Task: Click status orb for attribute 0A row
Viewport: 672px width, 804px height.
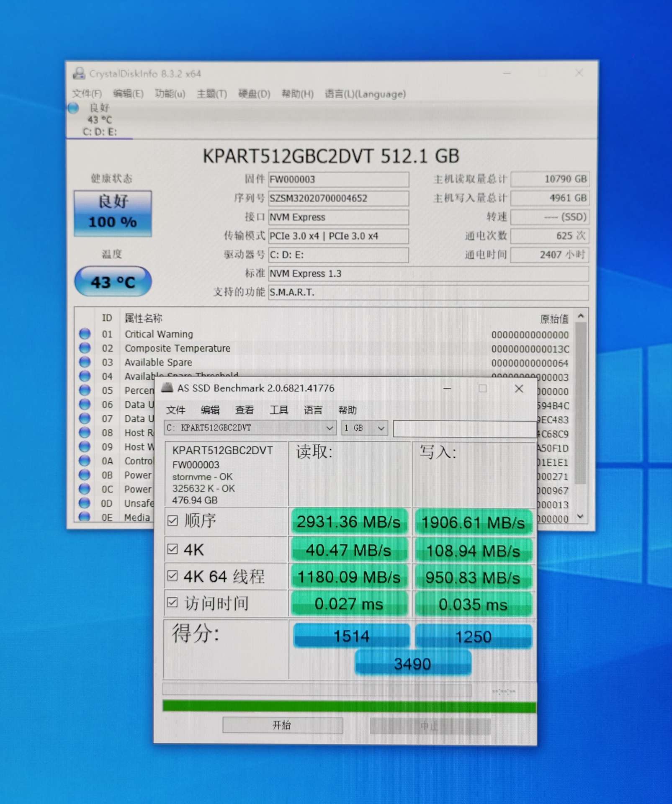Action: point(85,461)
